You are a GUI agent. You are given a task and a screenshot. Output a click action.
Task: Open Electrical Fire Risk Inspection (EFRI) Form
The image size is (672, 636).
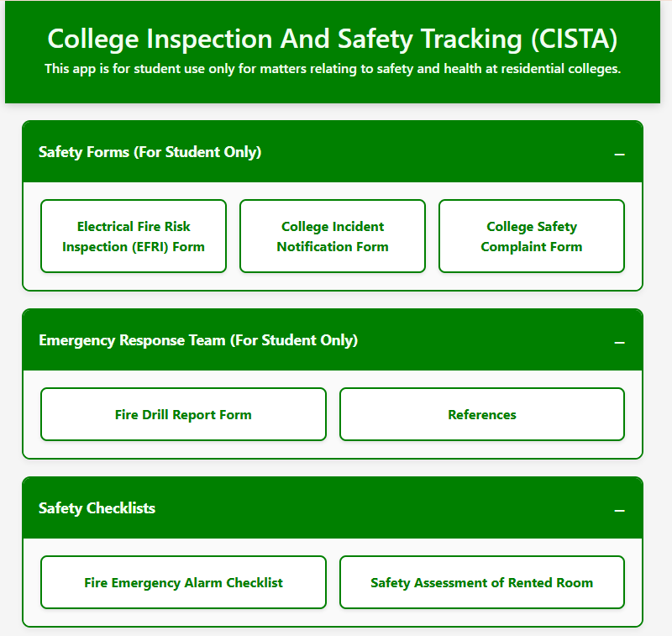pos(134,236)
